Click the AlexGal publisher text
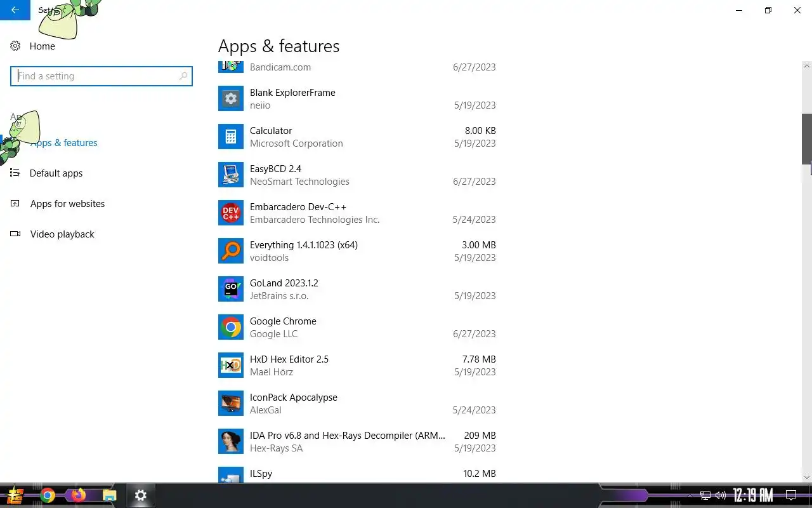The height and width of the screenshot is (508, 812). point(266,410)
